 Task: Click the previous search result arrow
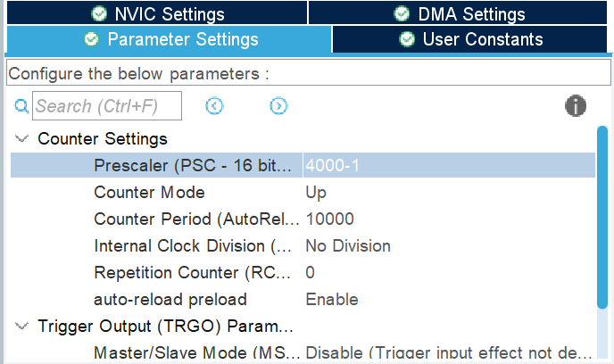tap(214, 106)
